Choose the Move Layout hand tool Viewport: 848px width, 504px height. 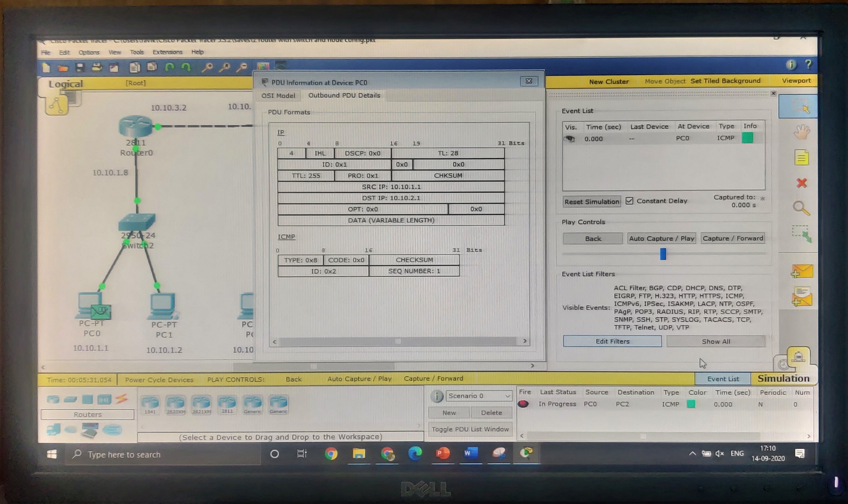pos(802,132)
